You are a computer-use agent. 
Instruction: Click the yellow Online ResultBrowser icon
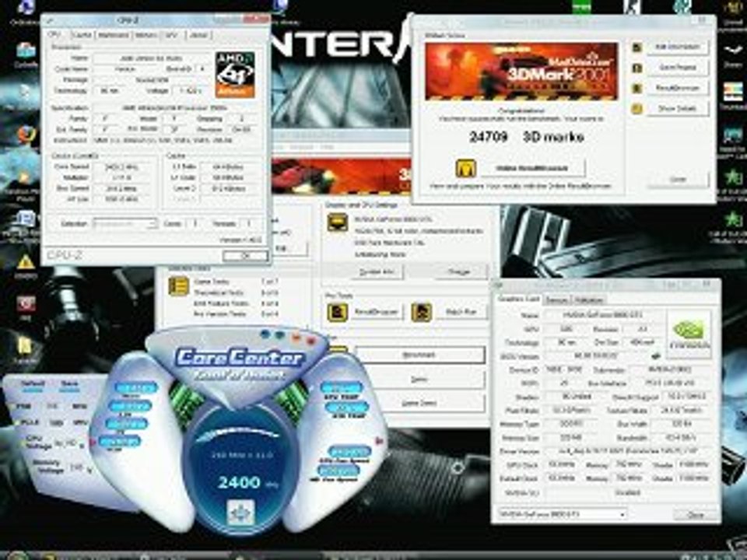[x=465, y=168]
